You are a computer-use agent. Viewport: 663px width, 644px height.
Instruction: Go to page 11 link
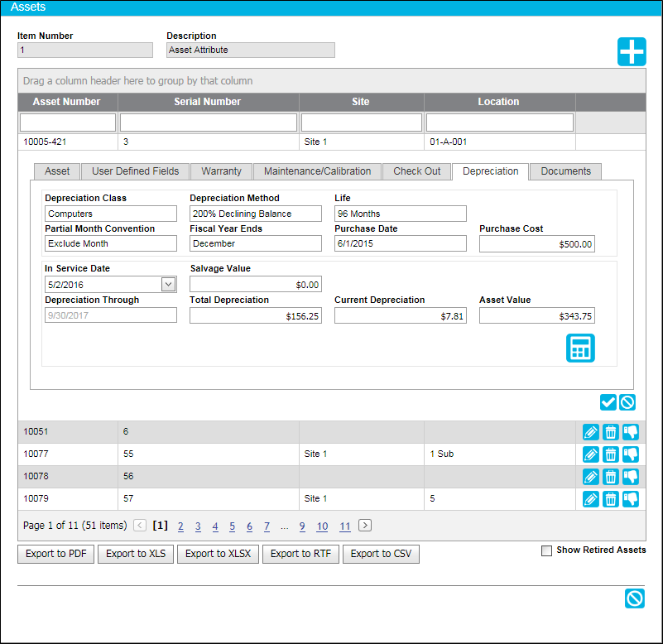click(345, 526)
